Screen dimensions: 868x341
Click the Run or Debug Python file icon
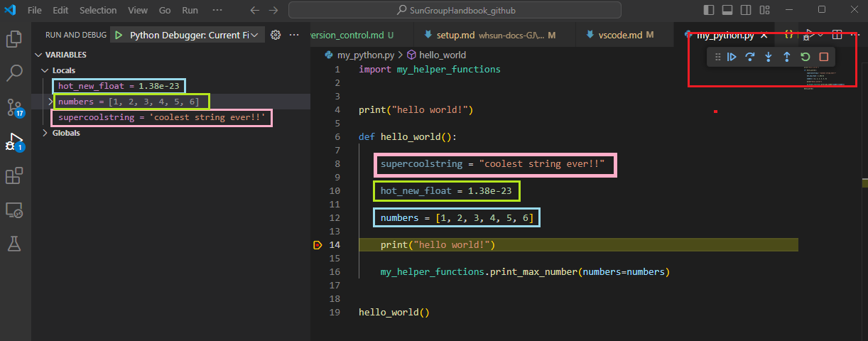pyautogui.click(x=807, y=35)
